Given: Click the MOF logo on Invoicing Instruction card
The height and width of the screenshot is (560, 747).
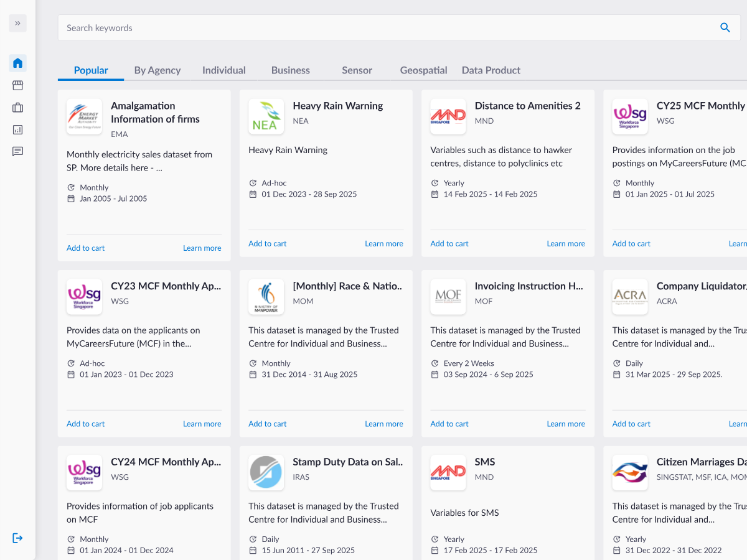Looking at the screenshot, I should pos(448,297).
